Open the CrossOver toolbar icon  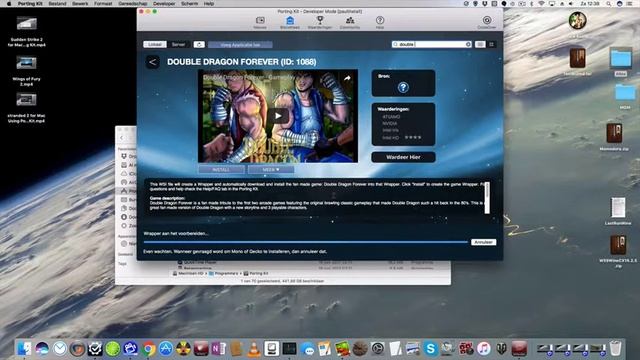coord(487,22)
